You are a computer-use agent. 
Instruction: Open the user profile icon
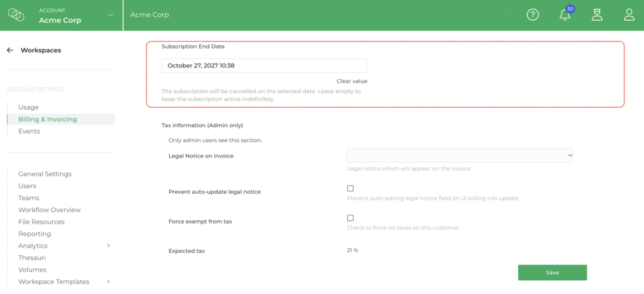[x=629, y=15]
